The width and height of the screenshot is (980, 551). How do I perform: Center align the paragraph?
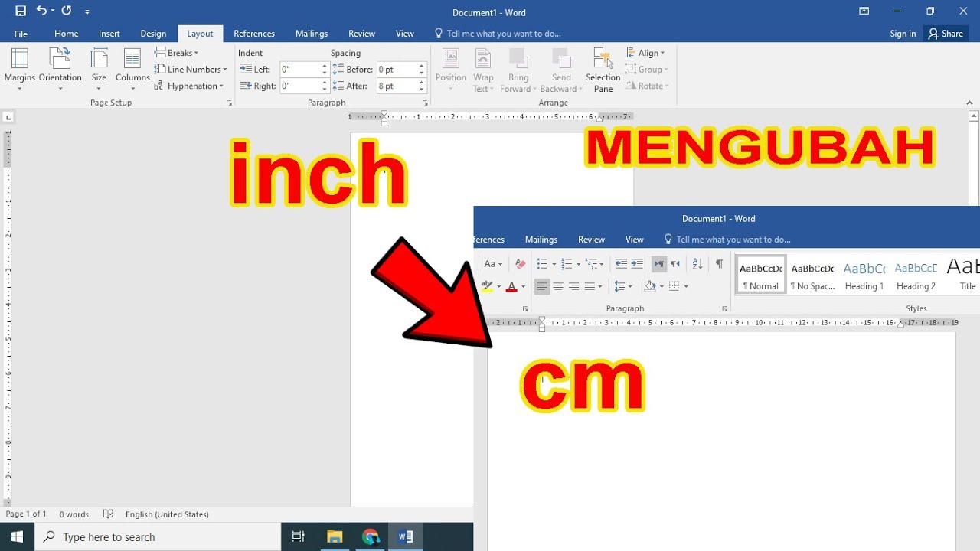point(558,286)
